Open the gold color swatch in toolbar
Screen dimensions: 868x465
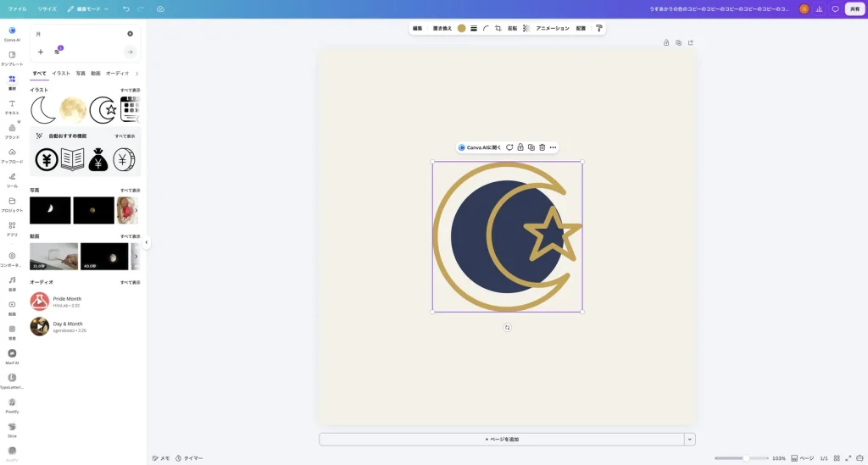(x=461, y=28)
